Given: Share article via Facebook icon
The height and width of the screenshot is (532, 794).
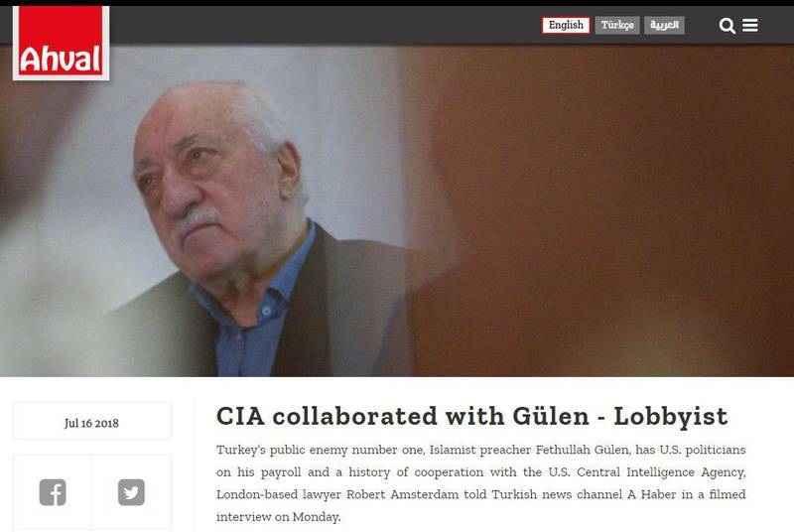Looking at the screenshot, I should point(53,492).
